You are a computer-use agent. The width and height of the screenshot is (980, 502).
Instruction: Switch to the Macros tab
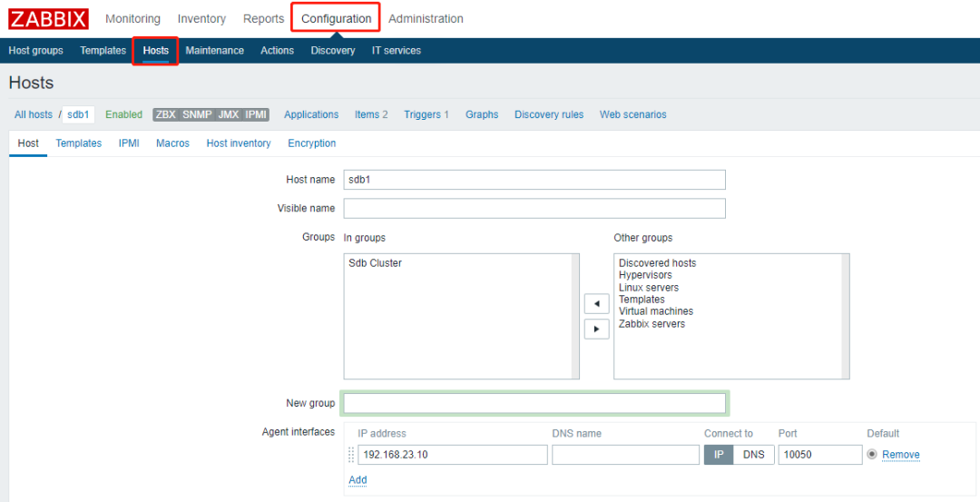pos(172,143)
